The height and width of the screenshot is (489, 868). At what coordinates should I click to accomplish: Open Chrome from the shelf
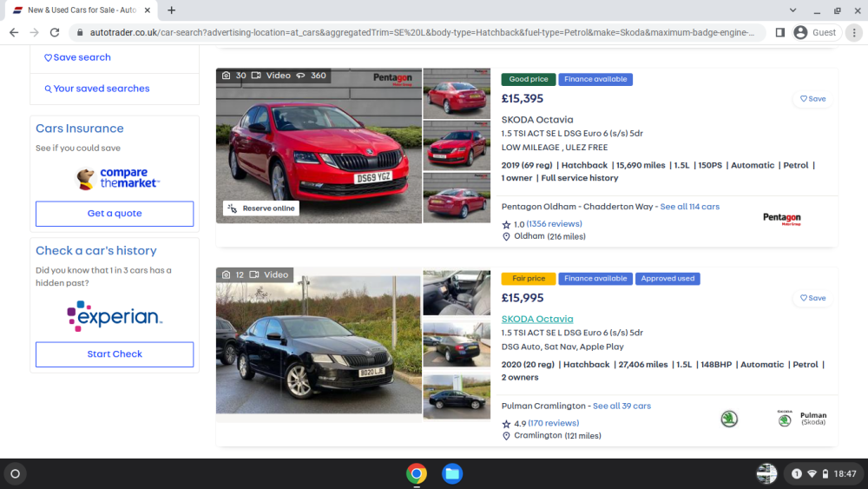(x=417, y=473)
